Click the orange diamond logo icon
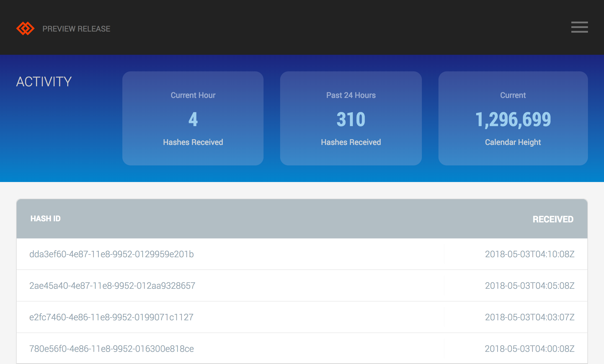Image resolution: width=604 pixels, height=364 pixels. 25,28
